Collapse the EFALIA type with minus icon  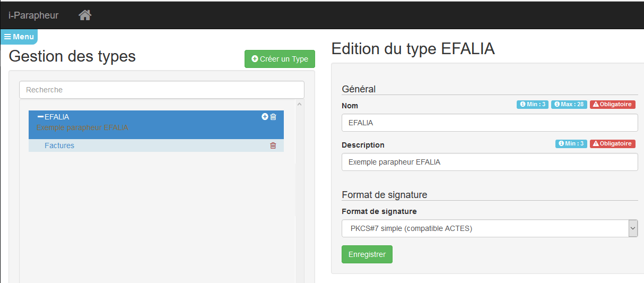(x=40, y=117)
